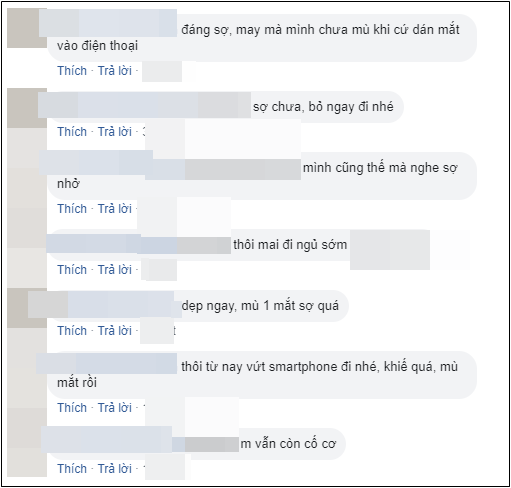Open blurred author name before 'thôi từ nay vứt smartphone'

point(106,364)
